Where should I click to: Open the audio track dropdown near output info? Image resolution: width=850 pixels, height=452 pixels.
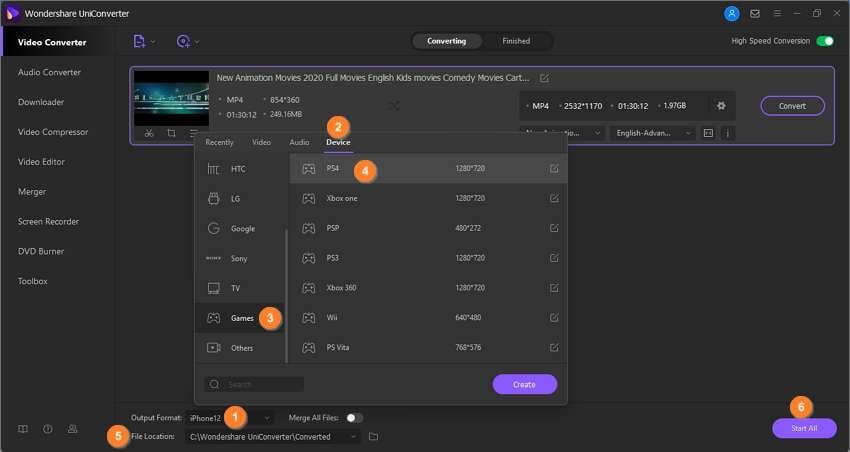point(562,133)
